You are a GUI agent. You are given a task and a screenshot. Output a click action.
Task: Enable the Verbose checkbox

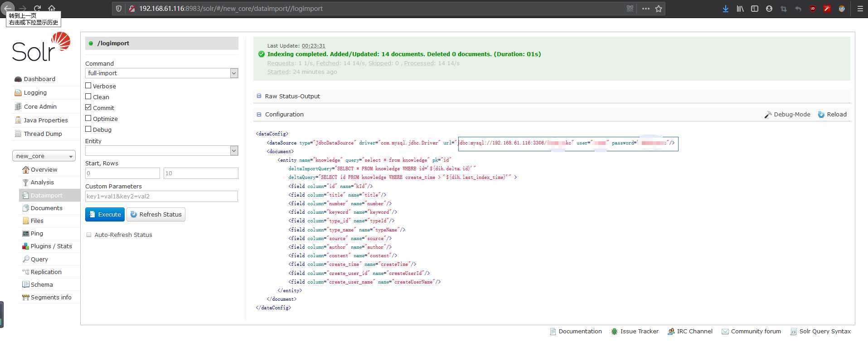[88, 86]
